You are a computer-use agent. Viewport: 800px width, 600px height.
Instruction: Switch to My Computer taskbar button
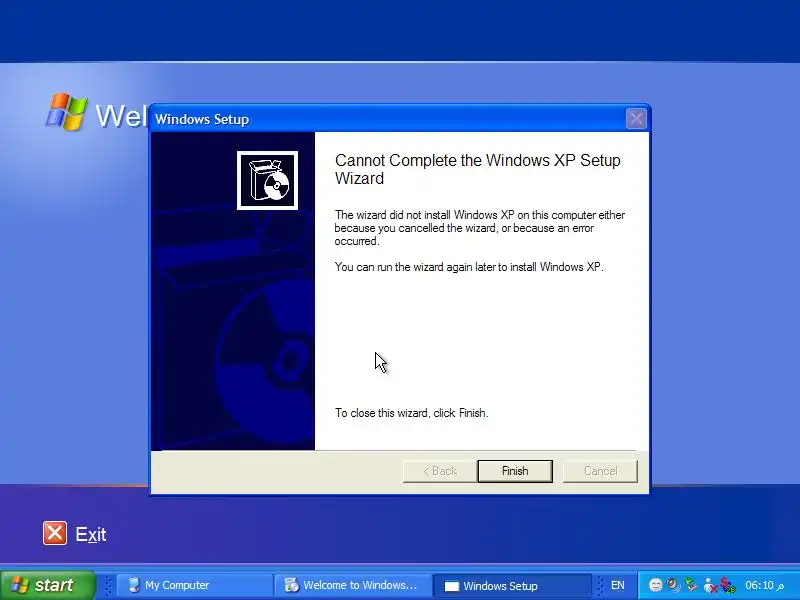[194, 585]
